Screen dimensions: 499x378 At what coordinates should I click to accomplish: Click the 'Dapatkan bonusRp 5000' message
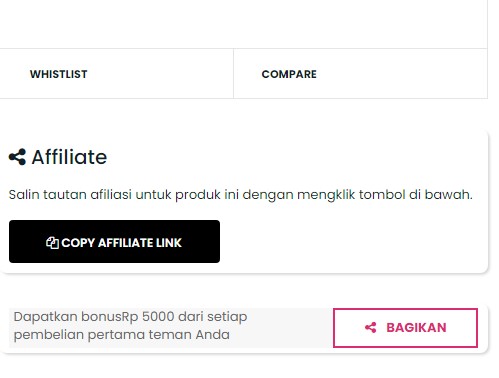130,316
